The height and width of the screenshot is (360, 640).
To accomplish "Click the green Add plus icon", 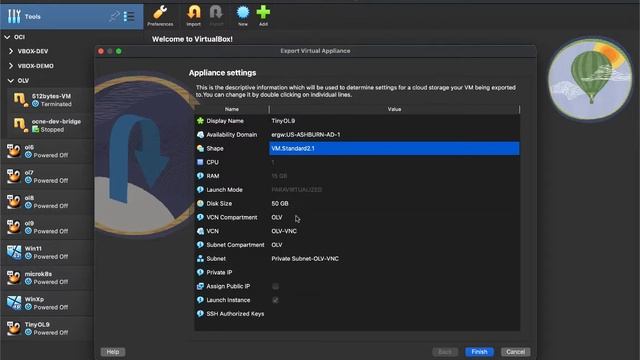I will click(263, 16).
